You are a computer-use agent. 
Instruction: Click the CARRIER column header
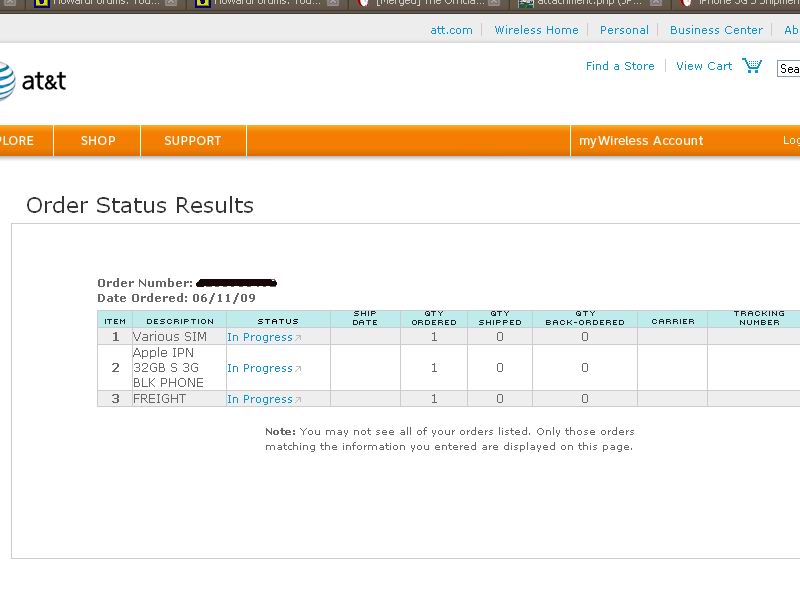tap(673, 321)
